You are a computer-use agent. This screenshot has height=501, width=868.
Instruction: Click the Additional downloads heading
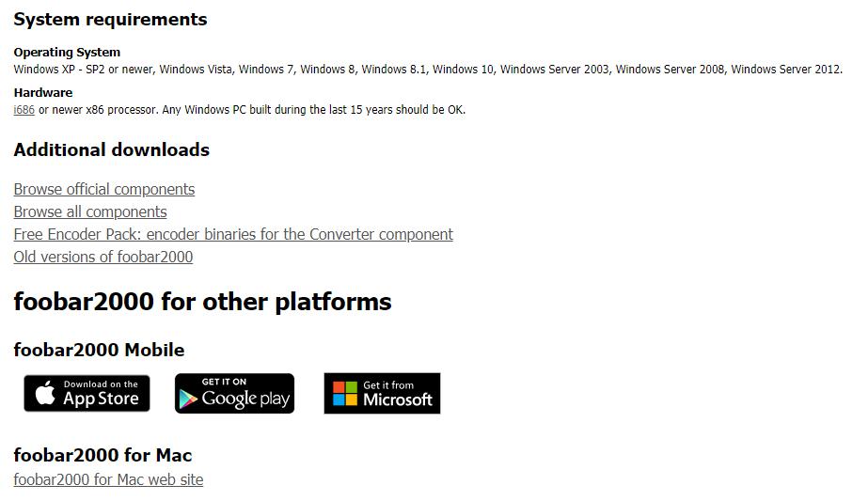click(x=111, y=150)
